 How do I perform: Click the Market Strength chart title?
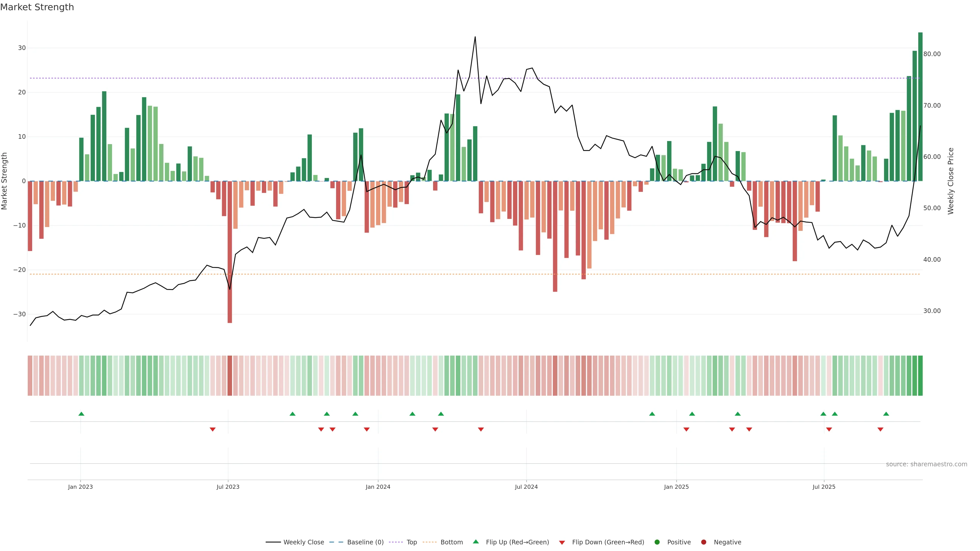click(37, 7)
